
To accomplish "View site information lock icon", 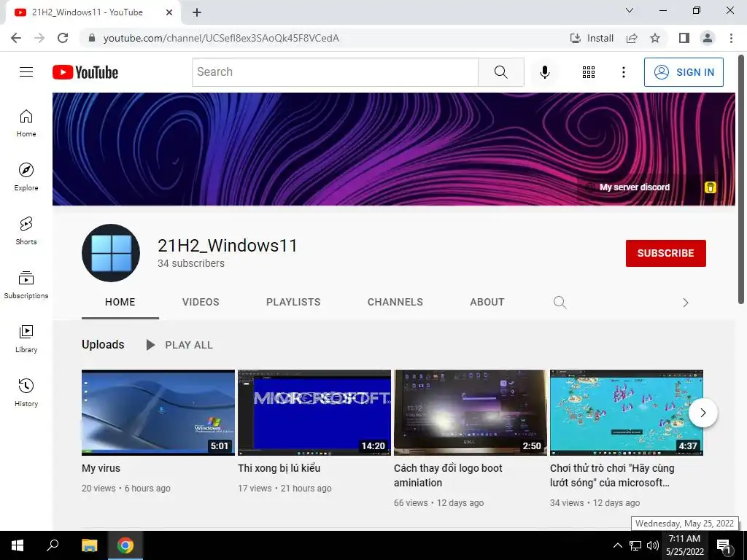I will coord(92,38).
